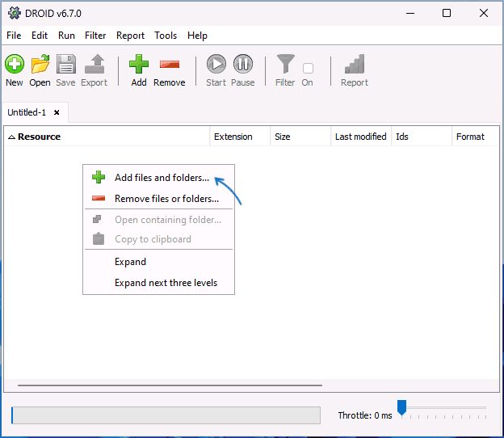Click the Format column header
The height and width of the screenshot is (438, 504).
[476, 137]
